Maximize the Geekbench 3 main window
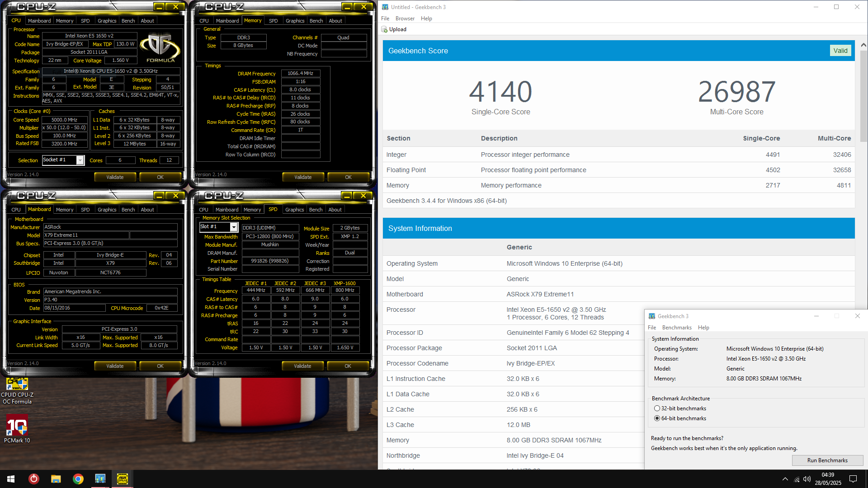This screenshot has height=488, width=868. 836,7
